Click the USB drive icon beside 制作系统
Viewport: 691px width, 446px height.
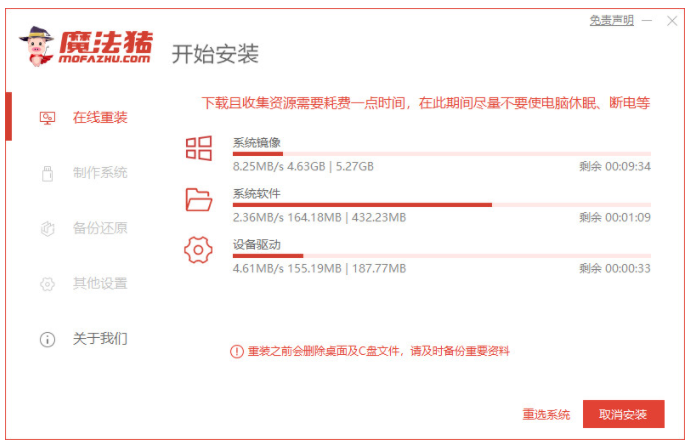47,173
